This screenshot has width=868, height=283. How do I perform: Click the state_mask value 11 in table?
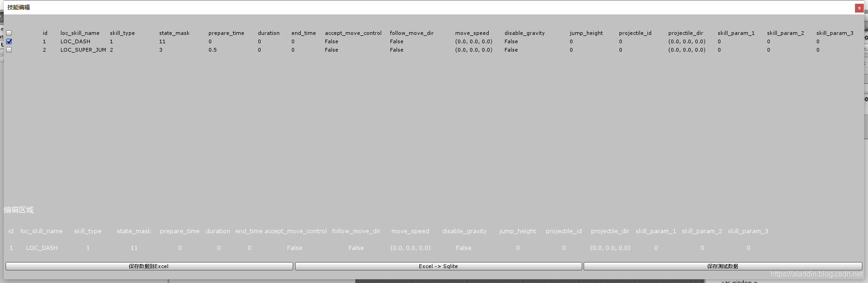pyautogui.click(x=162, y=41)
